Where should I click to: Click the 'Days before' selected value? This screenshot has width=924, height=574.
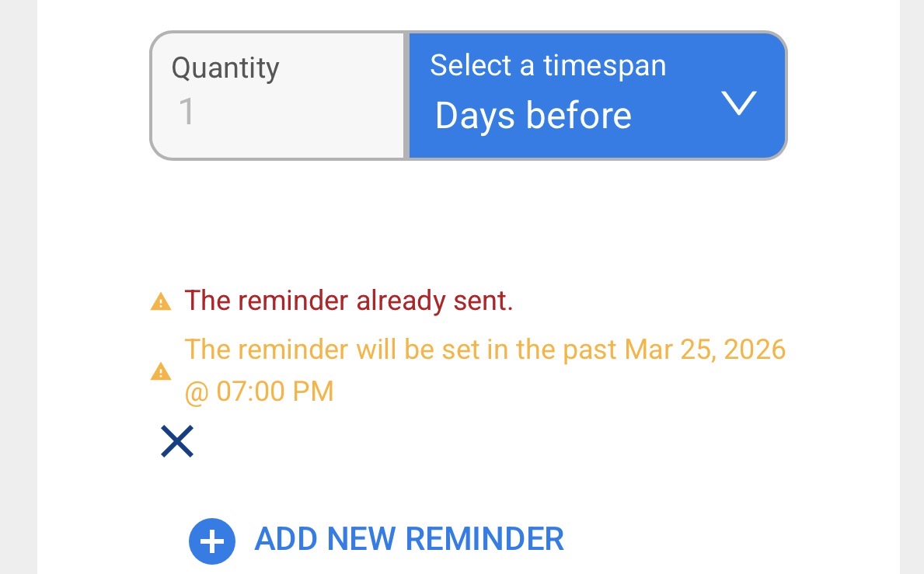coord(533,116)
